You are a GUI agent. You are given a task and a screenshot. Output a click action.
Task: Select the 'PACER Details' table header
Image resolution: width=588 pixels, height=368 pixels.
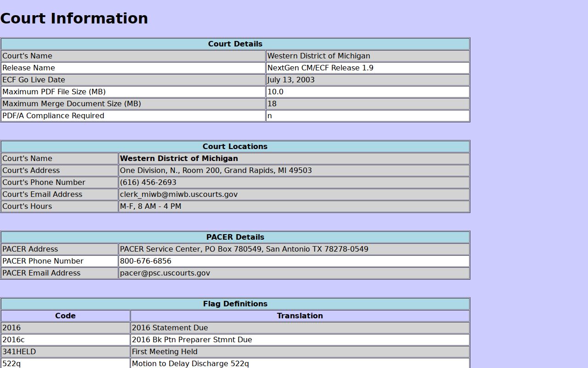coord(235,237)
